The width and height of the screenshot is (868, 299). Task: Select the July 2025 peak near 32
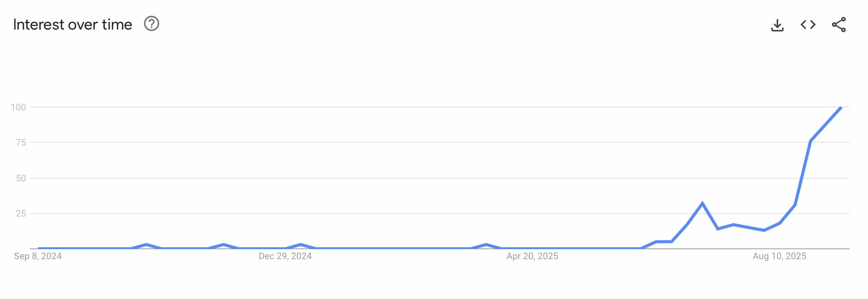(702, 204)
